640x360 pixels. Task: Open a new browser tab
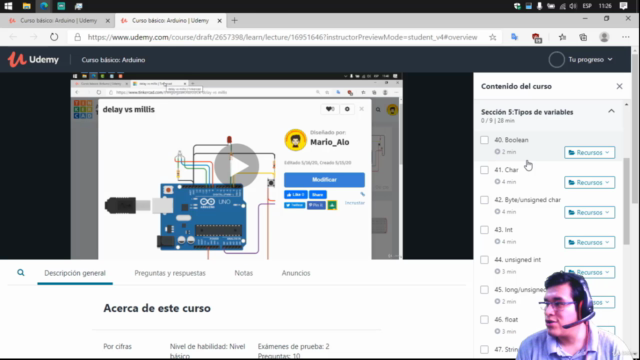point(234,20)
